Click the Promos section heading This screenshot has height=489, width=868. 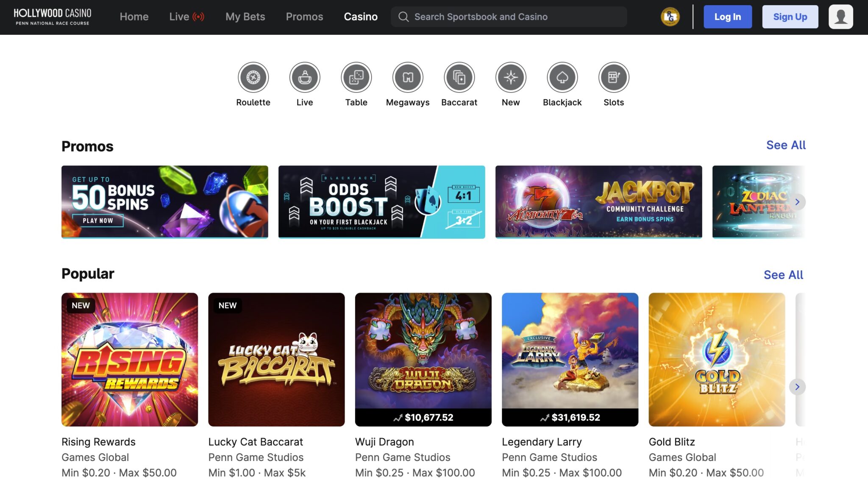coord(87,146)
